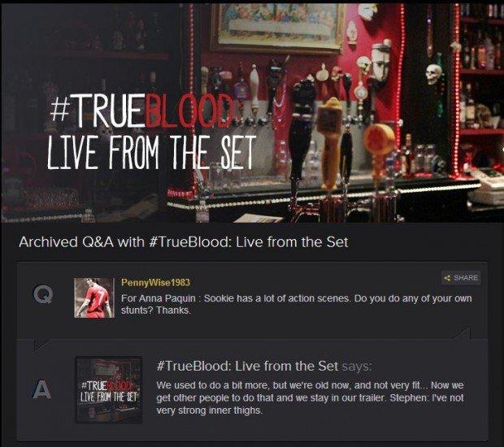Click the skull decoration in banner photo

click(433, 74)
